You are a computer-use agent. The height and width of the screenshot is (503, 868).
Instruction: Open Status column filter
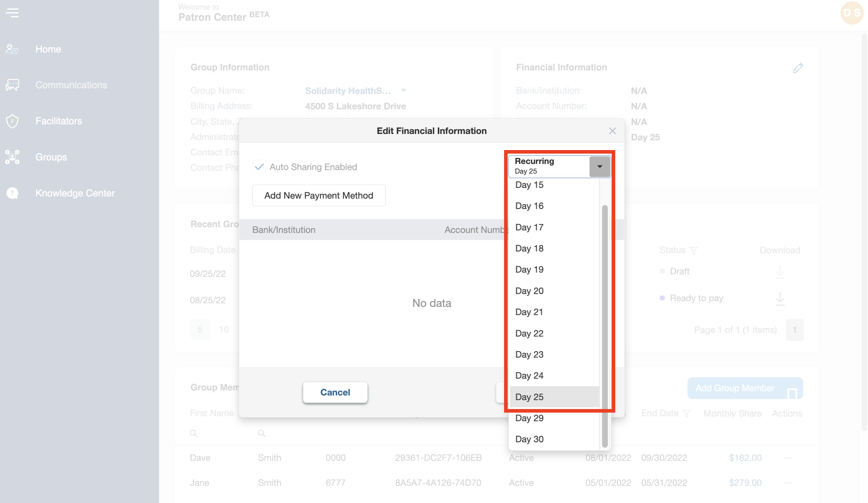[694, 250]
